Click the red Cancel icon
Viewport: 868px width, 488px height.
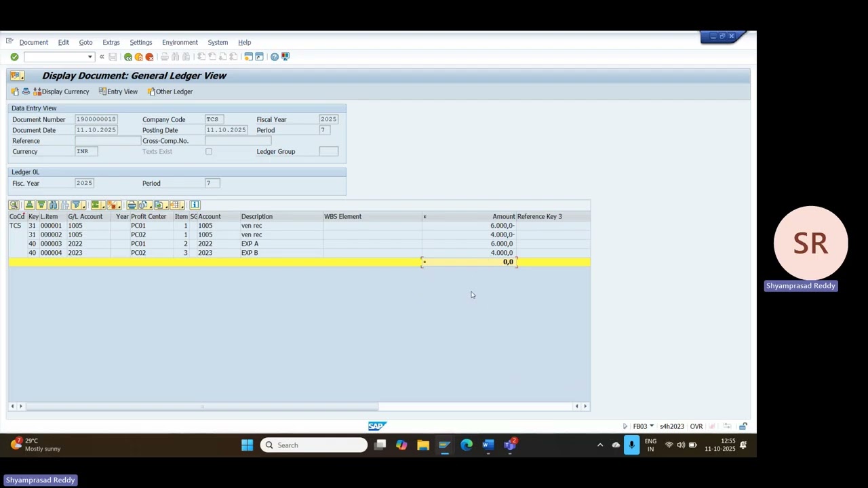[149, 57]
